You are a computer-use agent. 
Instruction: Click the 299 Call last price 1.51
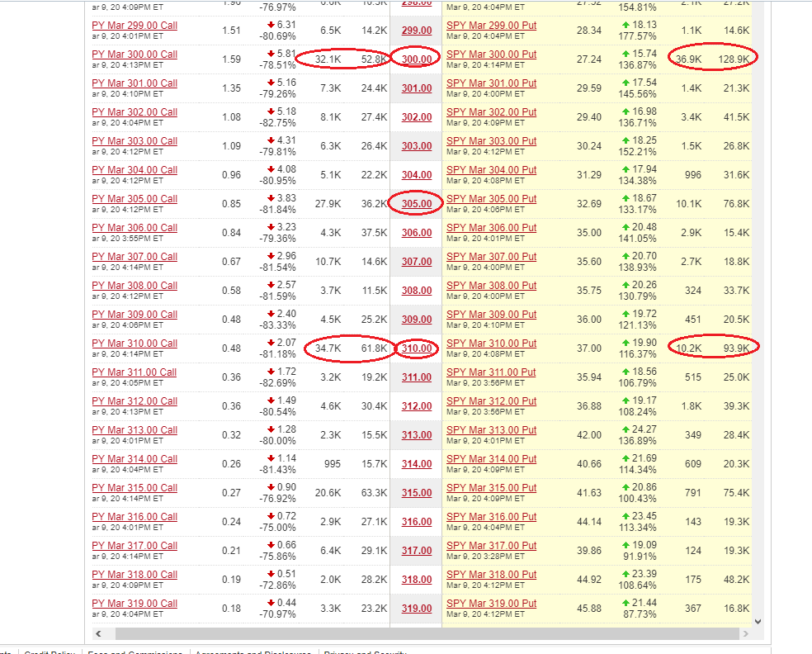click(x=232, y=31)
